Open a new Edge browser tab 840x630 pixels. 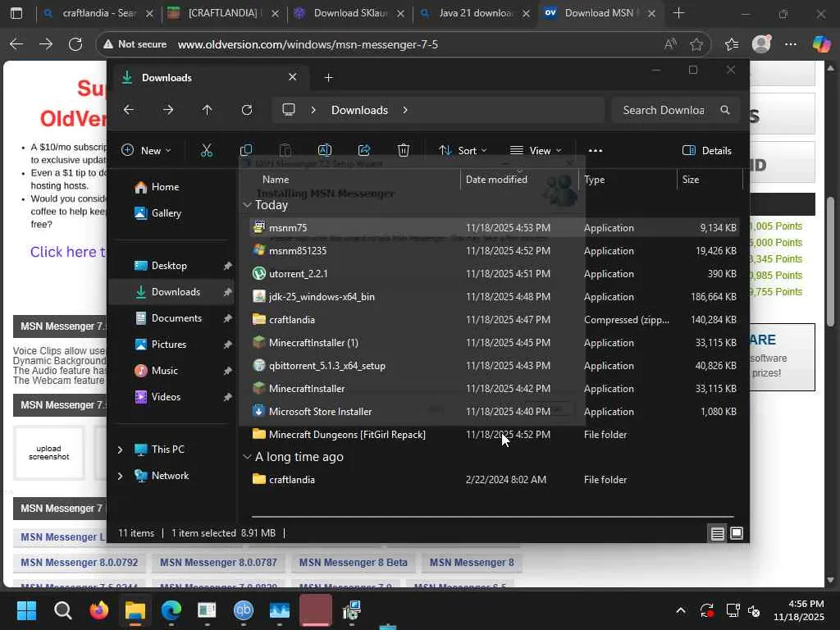pyautogui.click(x=678, y=13)
